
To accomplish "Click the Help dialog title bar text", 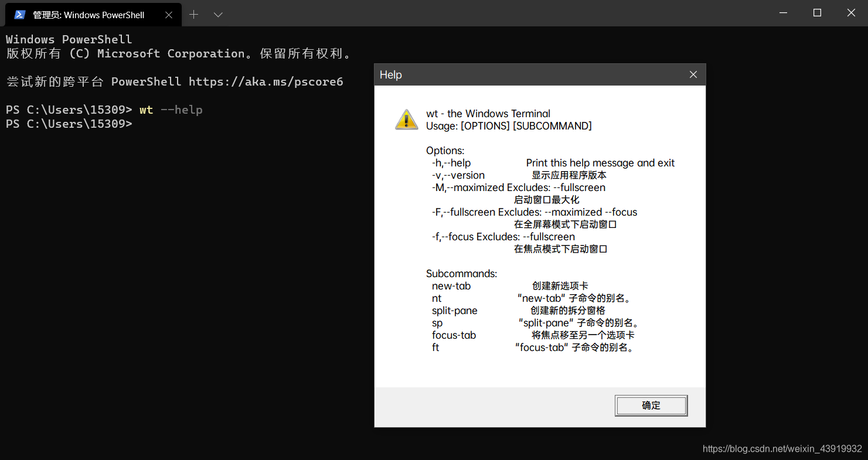I will [x=391, y=75].
